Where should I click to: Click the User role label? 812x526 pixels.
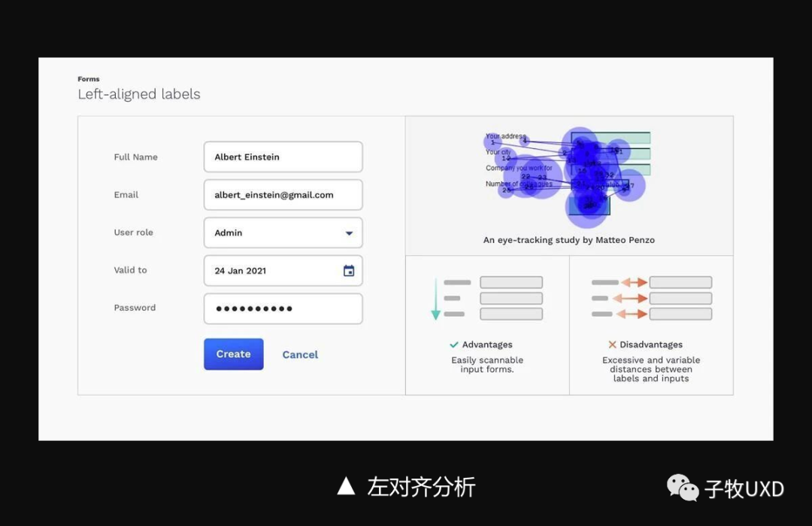click(134, 233)
